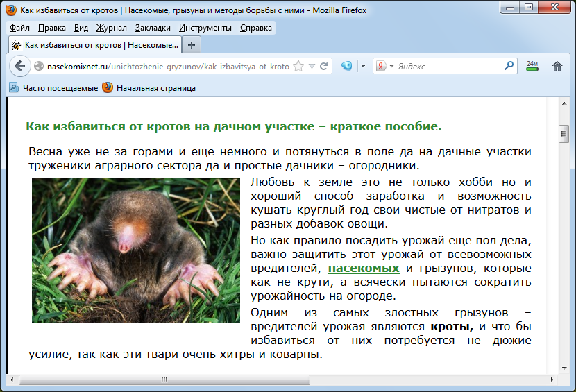Click the magnifier icon in the Яндекс search box
Image resolution: width=576 pixels, height=392 pixels.
[509, 67]
